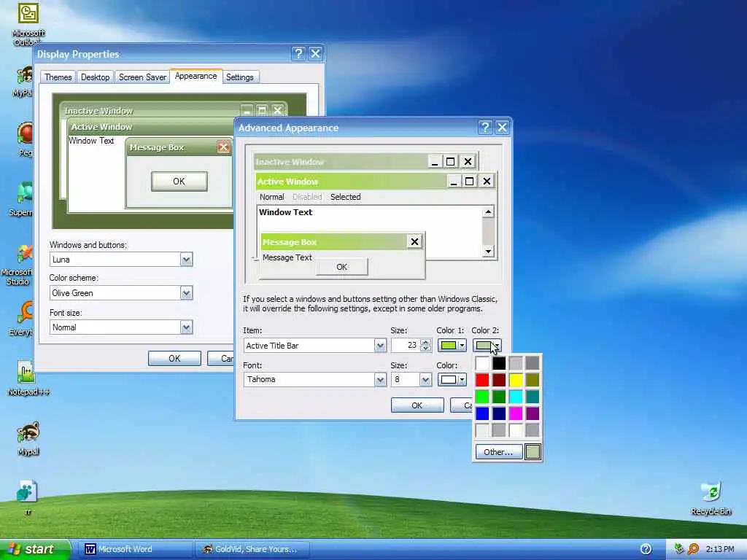Pick the red color swatch
Screen dimensions: 747x560
pyautogui.click(x=482, y=380)
